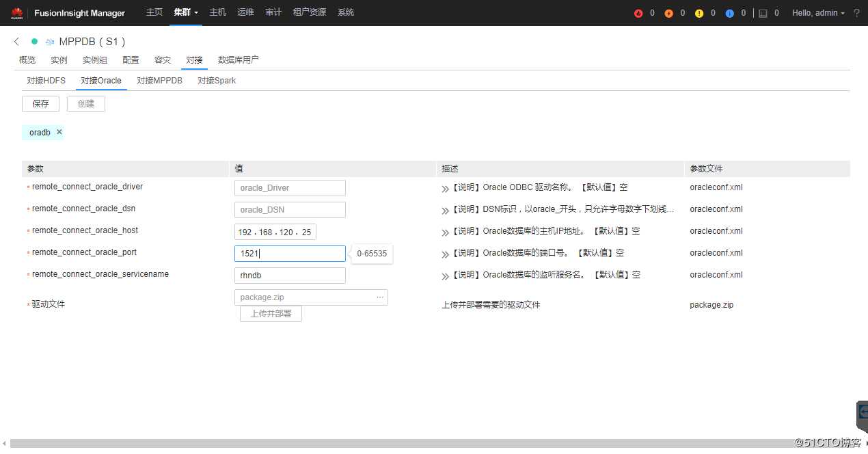Switch to the 实例 tab
Viewport: 868px width, 454px height.
click(59, 60)
